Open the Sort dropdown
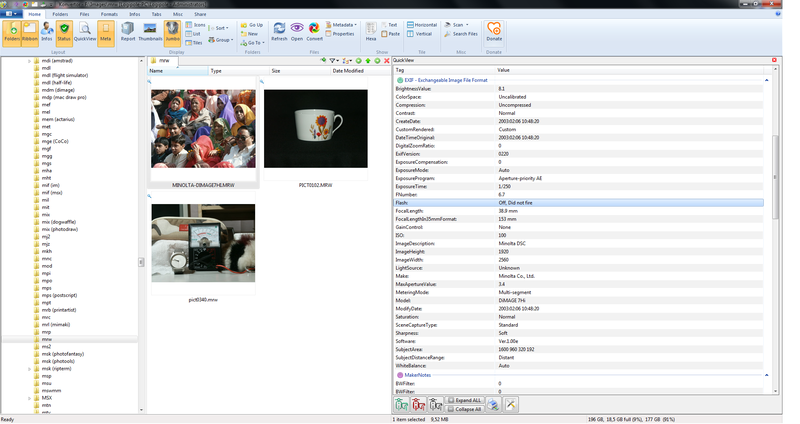The height and width of the screenshot is (424, 800). coord(221,28)
